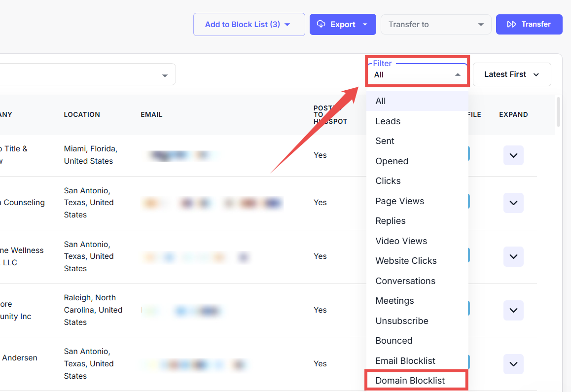Open the Latest First sort dropdown
571x392 pixels.
point(511,74)
